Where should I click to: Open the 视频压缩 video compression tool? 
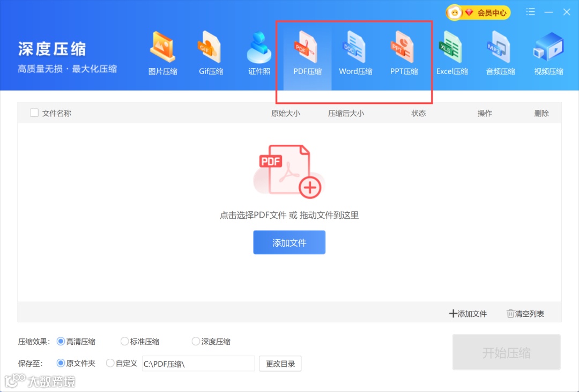pos(548,53)
